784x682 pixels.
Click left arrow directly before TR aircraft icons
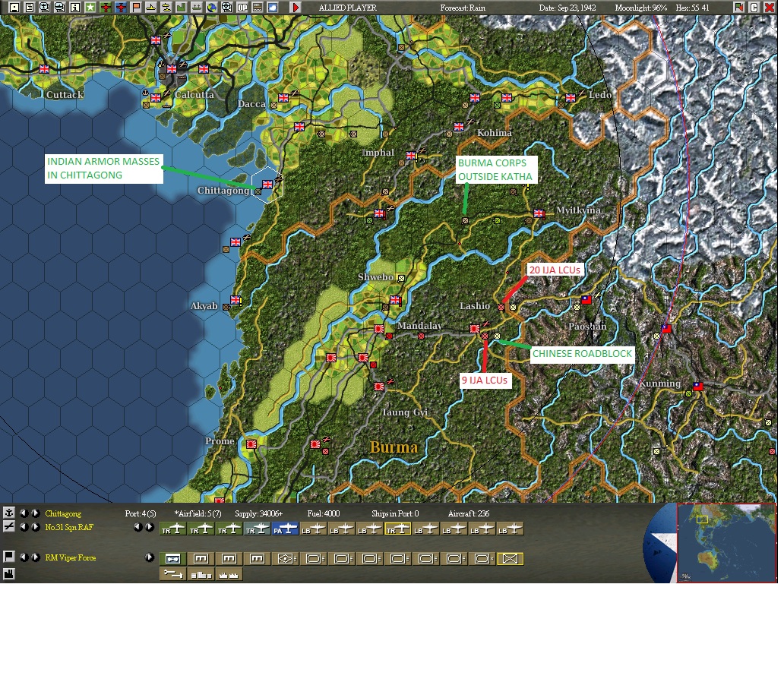point(138,527)
